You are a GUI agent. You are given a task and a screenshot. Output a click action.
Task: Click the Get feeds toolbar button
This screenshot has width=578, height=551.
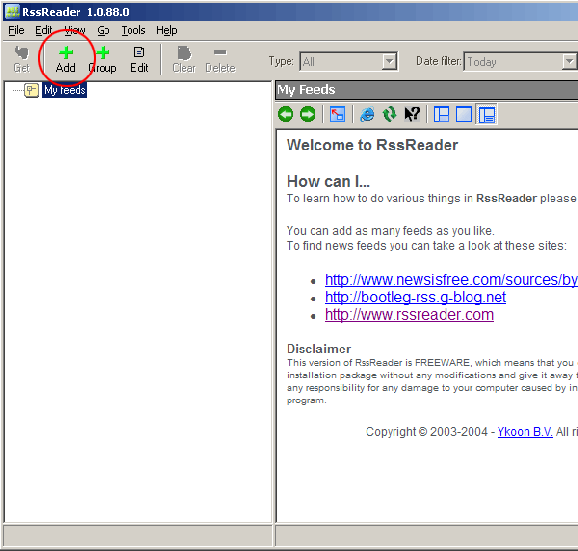21,59
